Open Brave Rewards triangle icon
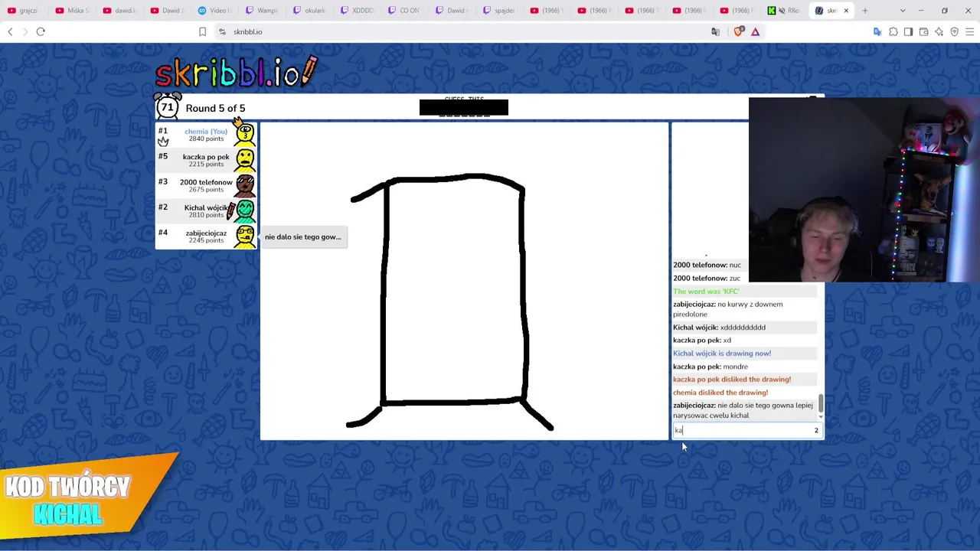This screenshot has height=551, width=980. pos(755,31)
